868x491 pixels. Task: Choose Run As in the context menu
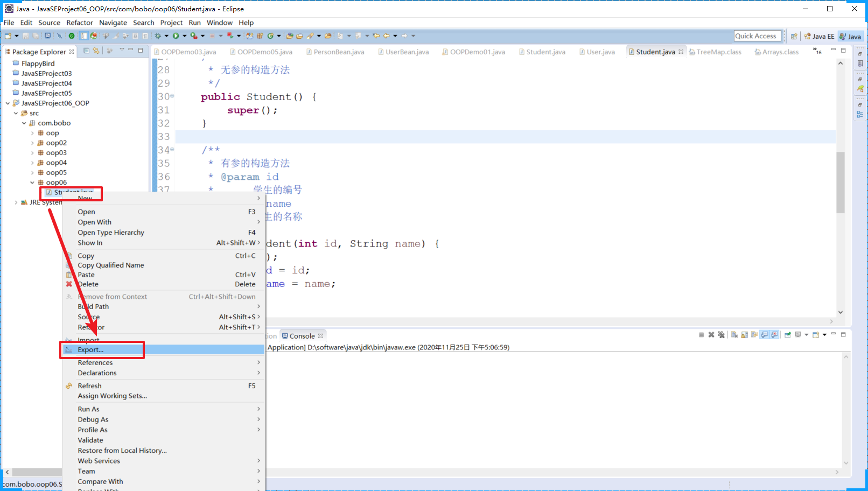(x=164, y=409)
